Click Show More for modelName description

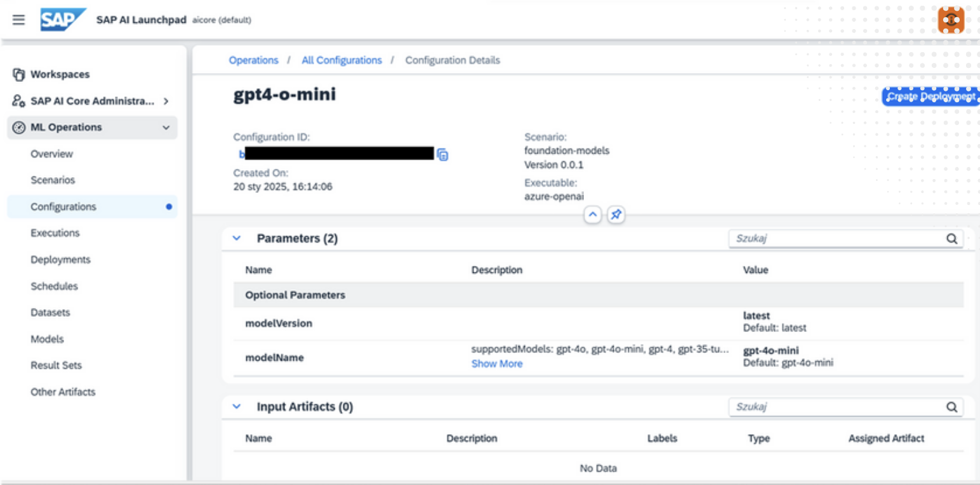(497, 364)
